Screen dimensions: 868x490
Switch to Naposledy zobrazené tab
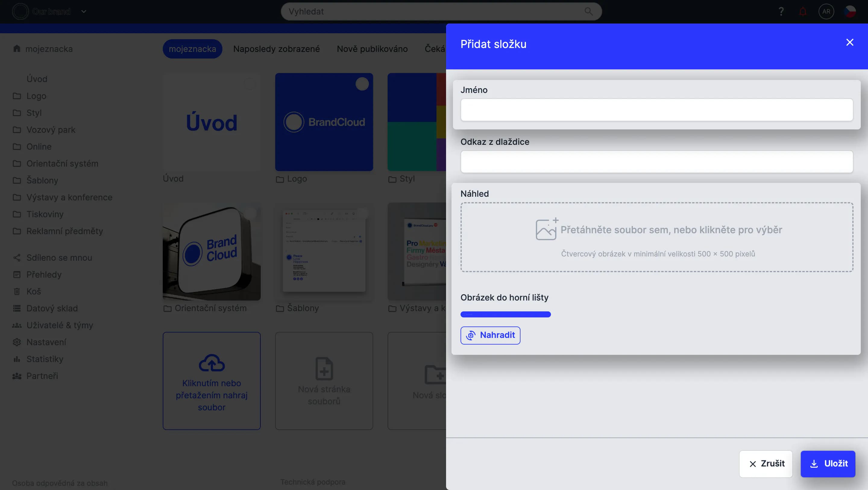[276, 49]
